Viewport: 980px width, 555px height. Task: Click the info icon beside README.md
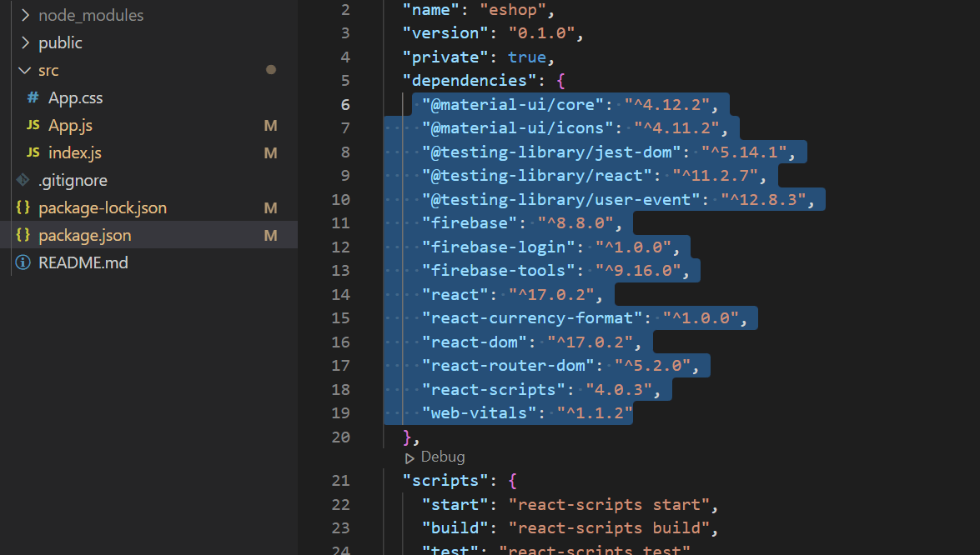[23, 262]
